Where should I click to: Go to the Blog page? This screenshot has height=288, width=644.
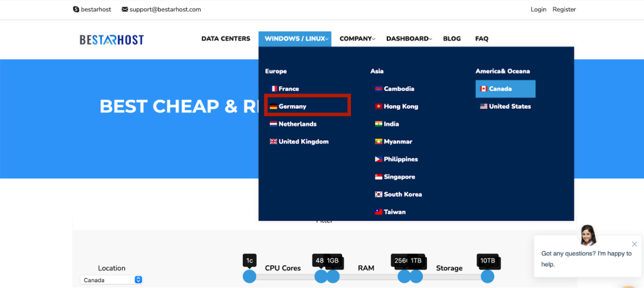point(452,39)
